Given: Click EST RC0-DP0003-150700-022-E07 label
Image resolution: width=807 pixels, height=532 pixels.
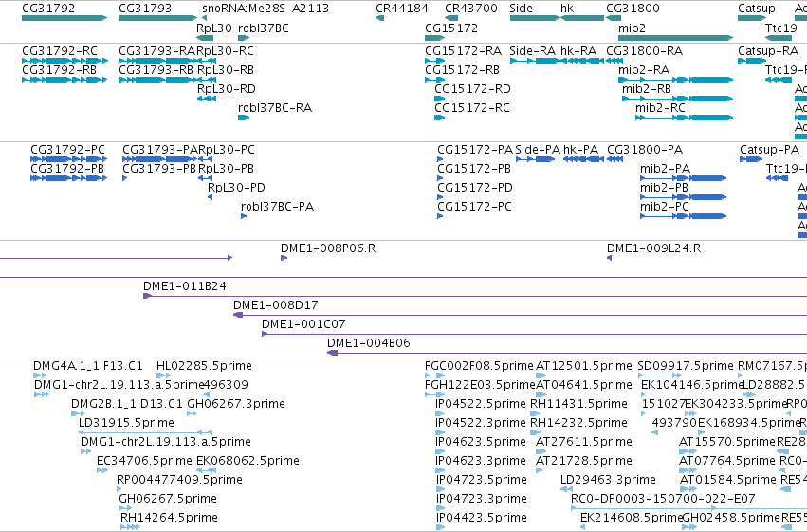Looking at the screenshot, I should [663, 499].
